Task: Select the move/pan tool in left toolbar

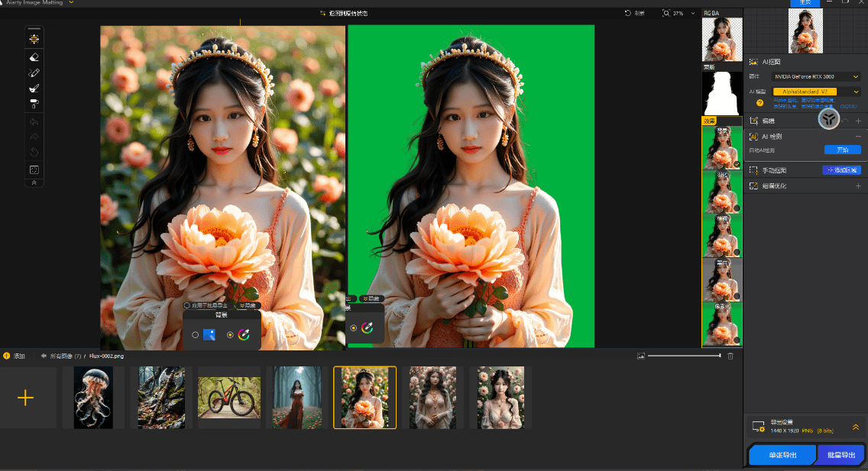Action: point(34,39)
